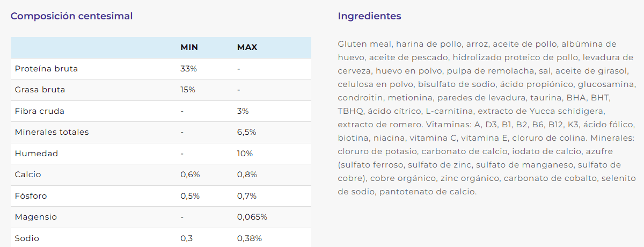Click the 10% humidity maximum value
This screenshot has width=644, height=247.
pyautogui.click(x=245, y=154)
